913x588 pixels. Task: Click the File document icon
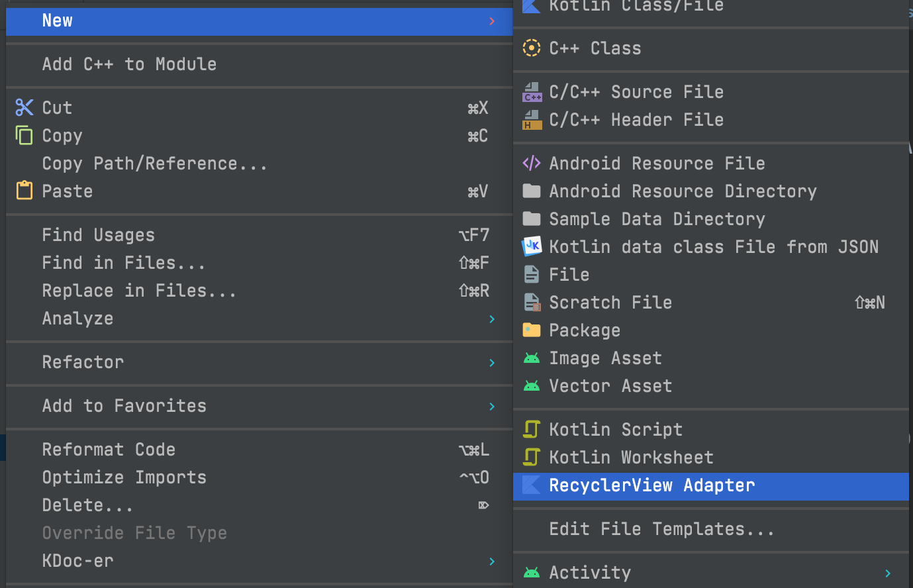(x=531, y=274)
